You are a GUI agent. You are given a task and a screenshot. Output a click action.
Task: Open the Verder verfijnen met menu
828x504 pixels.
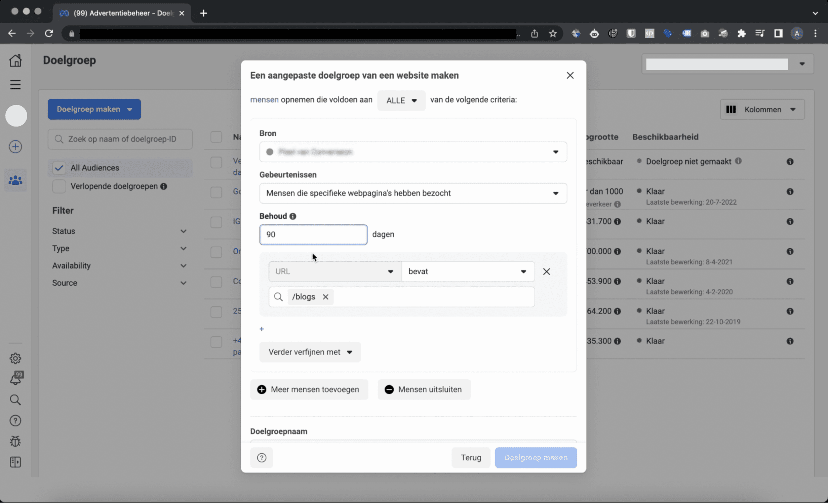pyautogui.click(x=310, y=352)
